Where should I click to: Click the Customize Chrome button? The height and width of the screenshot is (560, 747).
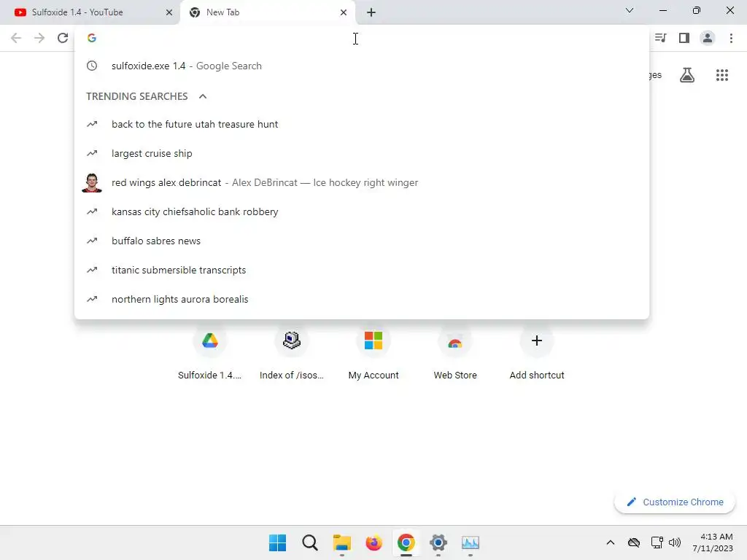coord(675,502)
